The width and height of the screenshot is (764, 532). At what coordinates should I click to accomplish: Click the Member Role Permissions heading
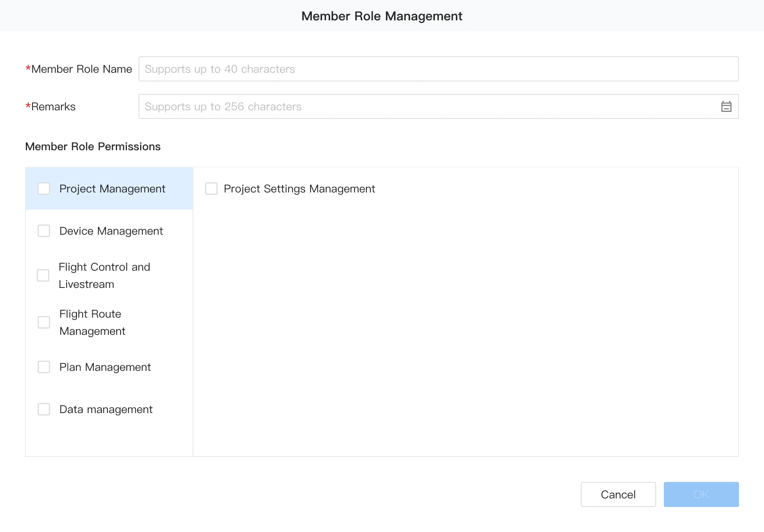click(93, 146)
